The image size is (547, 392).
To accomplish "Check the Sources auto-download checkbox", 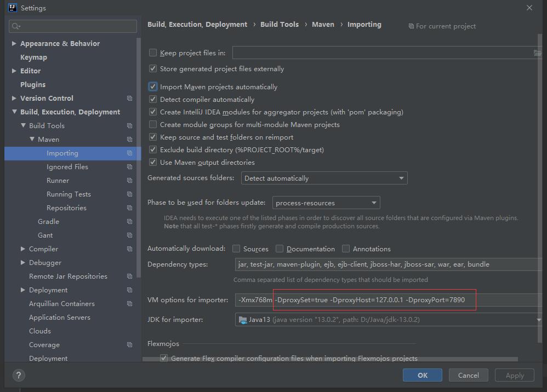I will [x=236, y=249].
